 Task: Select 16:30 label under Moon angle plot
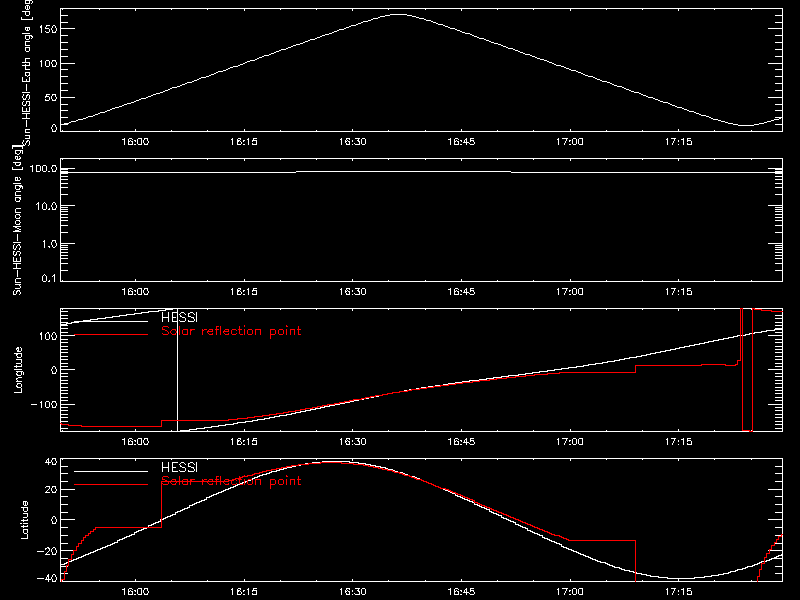coord(353,292)
